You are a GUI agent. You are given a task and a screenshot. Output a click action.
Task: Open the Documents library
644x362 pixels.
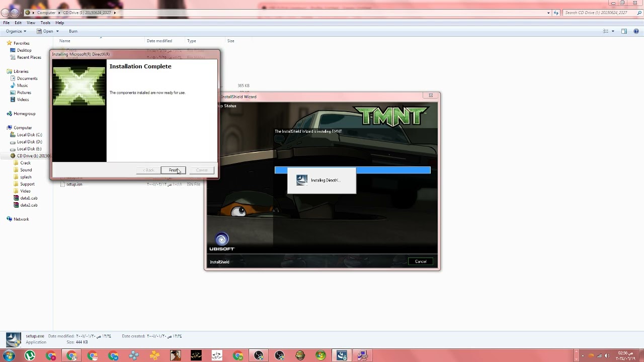27,78
